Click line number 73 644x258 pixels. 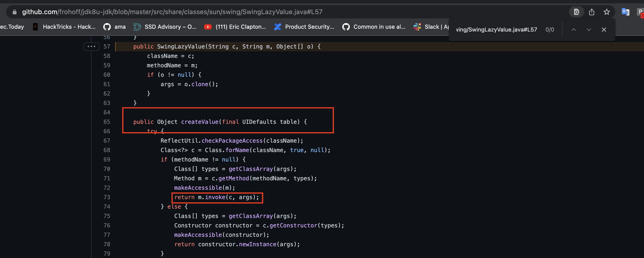[107, 197]
